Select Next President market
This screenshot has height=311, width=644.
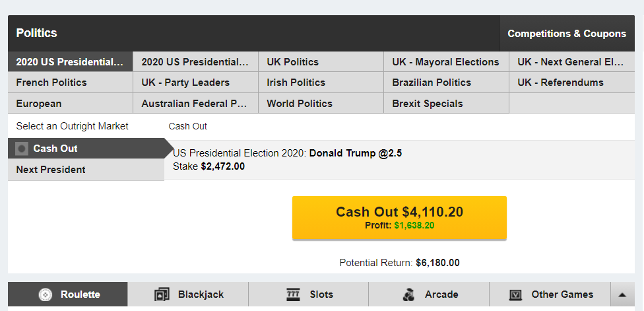pos(51,170)
